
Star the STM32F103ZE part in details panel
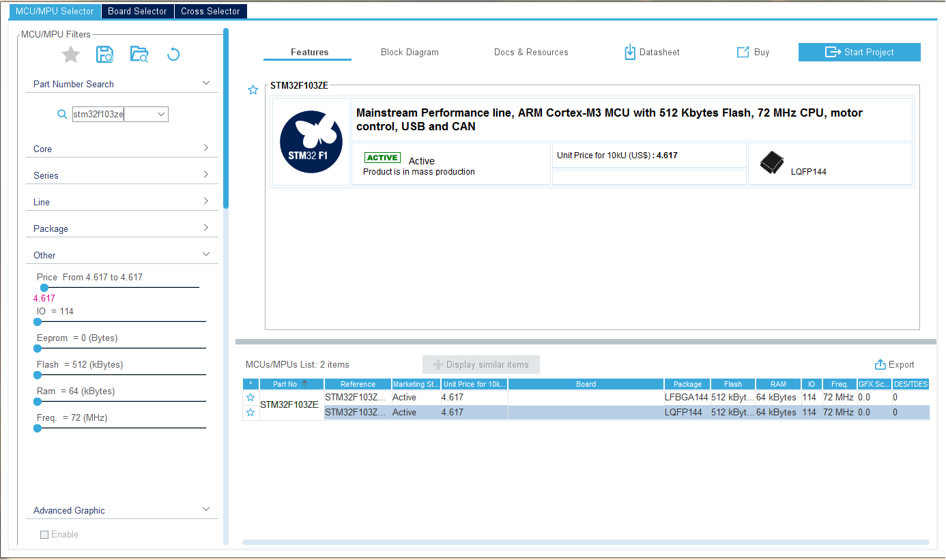pos(253,90)
